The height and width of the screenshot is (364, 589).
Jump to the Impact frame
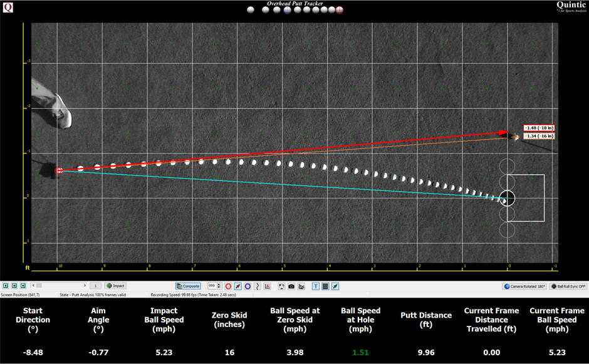(x=115, y=286)
